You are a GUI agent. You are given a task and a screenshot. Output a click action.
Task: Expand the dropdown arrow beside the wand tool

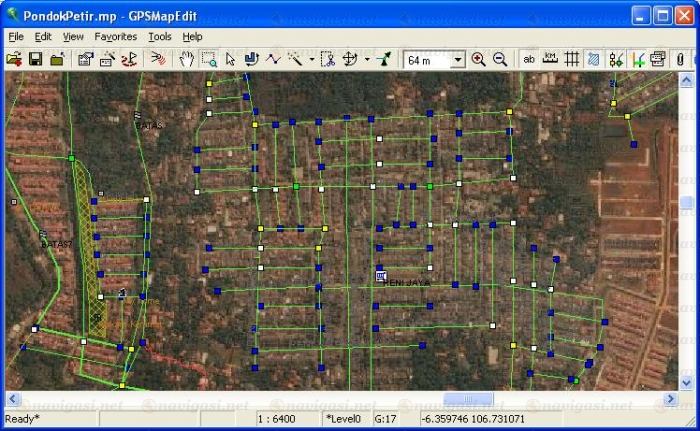pos(311,60)
